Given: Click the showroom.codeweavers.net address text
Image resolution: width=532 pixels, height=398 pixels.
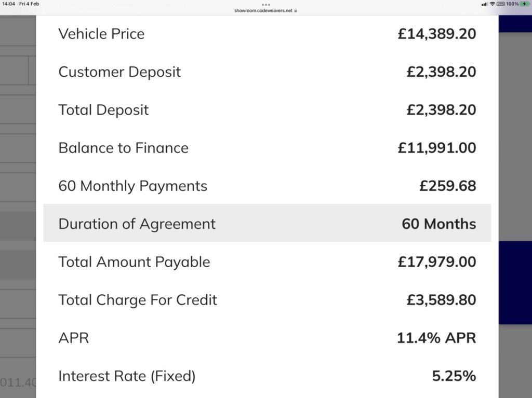Looking at the screenshot, I should point(263,10).
